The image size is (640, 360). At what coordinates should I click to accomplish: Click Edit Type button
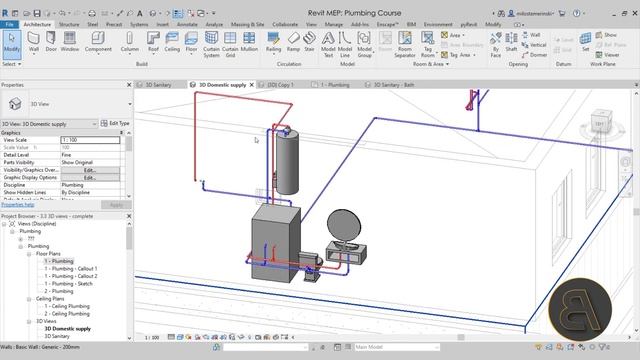tap(115, 123)
